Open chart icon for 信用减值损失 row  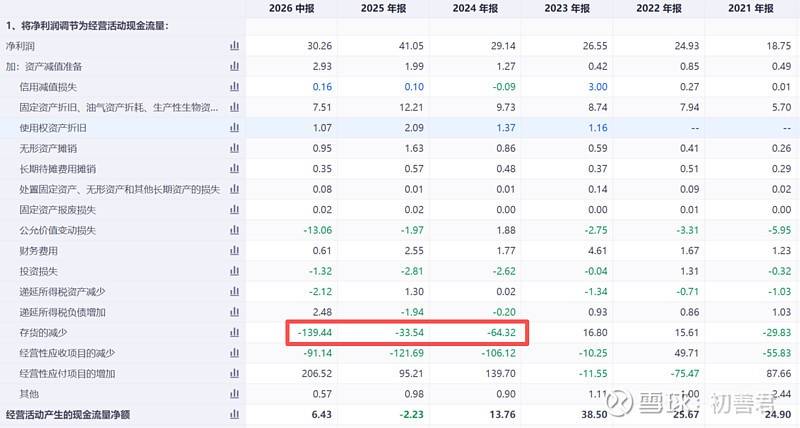234,87
